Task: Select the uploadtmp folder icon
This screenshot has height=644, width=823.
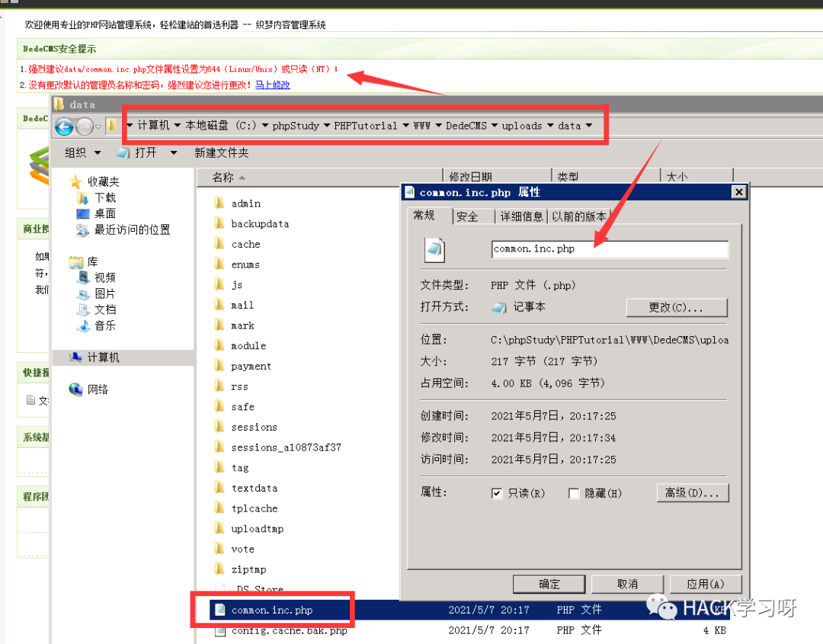Action: coord(219,528)
